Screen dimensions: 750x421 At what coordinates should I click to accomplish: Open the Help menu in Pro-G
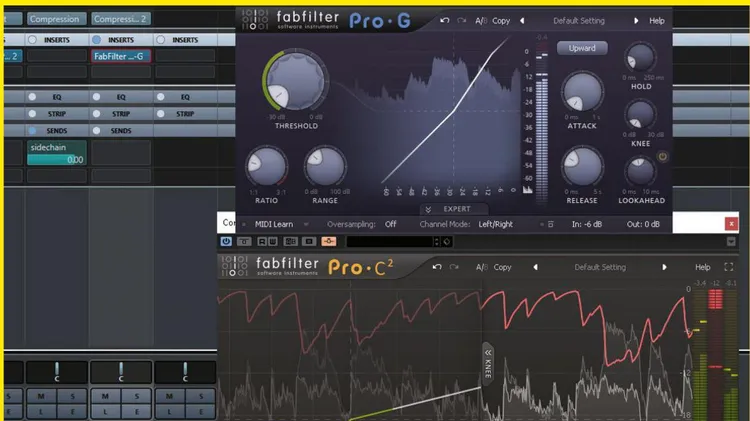[x=656, y=21]
